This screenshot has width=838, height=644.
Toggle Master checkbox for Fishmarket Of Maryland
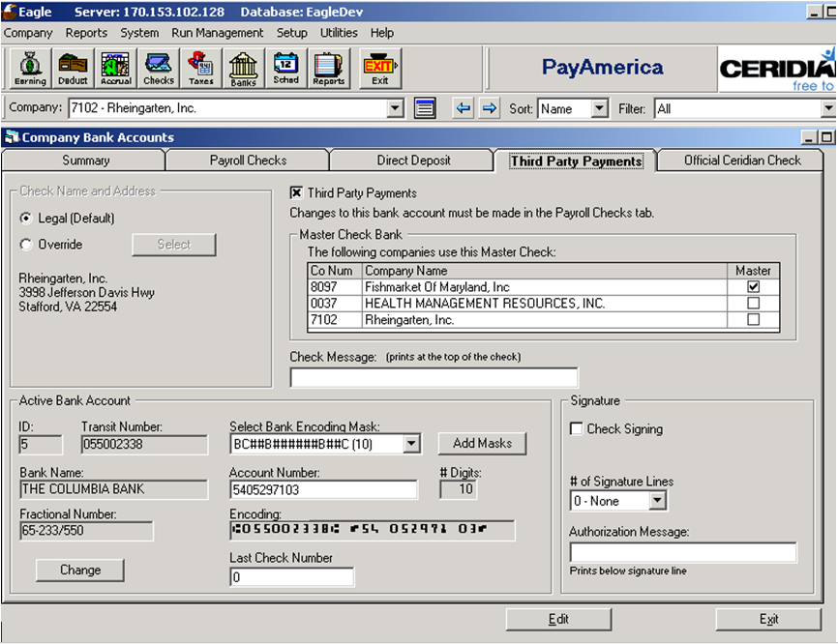(x=753, y=287)
